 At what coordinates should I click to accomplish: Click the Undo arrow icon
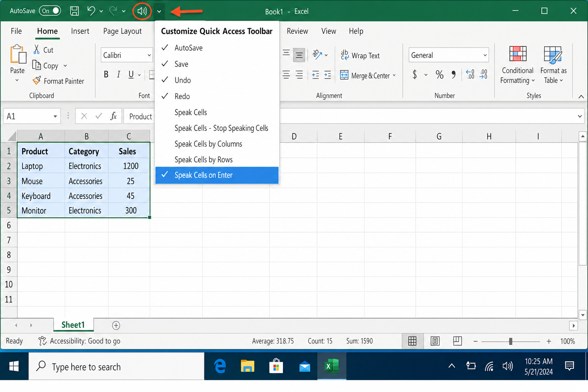point(91,11)
